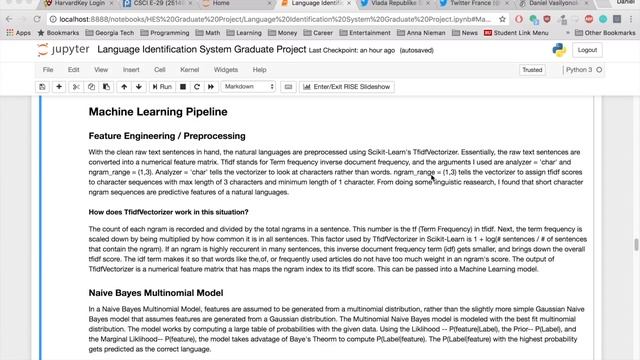Open the View menu
640x360 pixels.
point(101,70)
